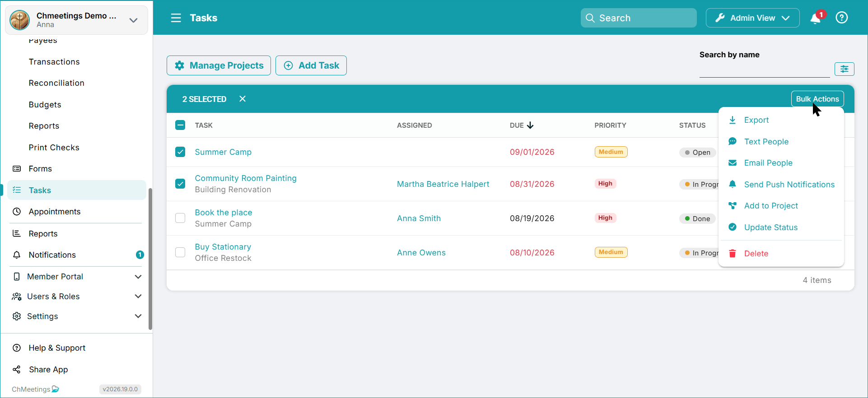Open the Community Room Painting task
Image resolution: width=868 pixels, height=398 pixels.
point(246,178)
